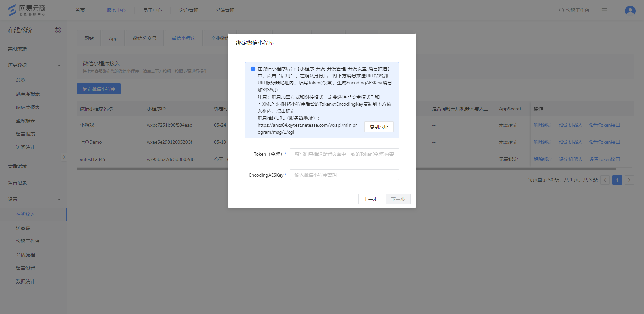Screen dimensions: 644x314
Task: Select page 1 in pagination
Action: 617,180
